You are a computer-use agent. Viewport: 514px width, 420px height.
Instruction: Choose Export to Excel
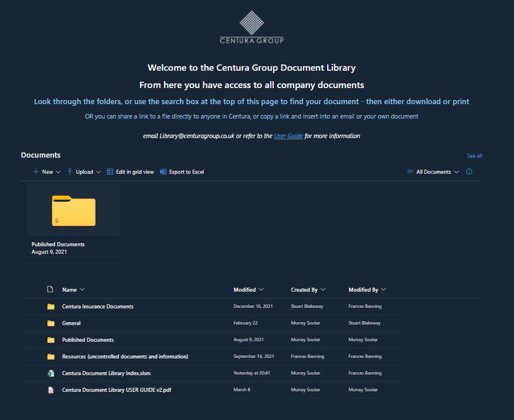click(x=182, y=171)
